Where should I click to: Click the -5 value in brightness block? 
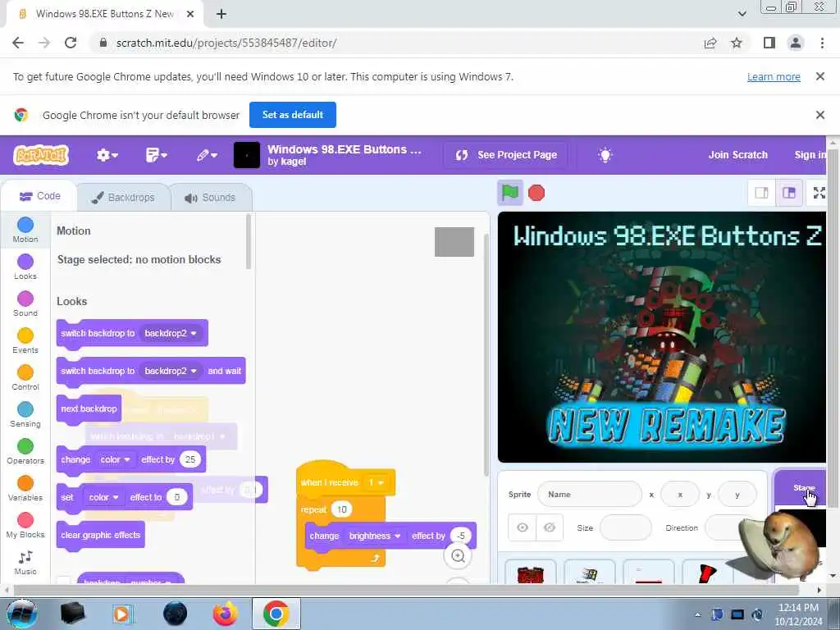(461, 536)
